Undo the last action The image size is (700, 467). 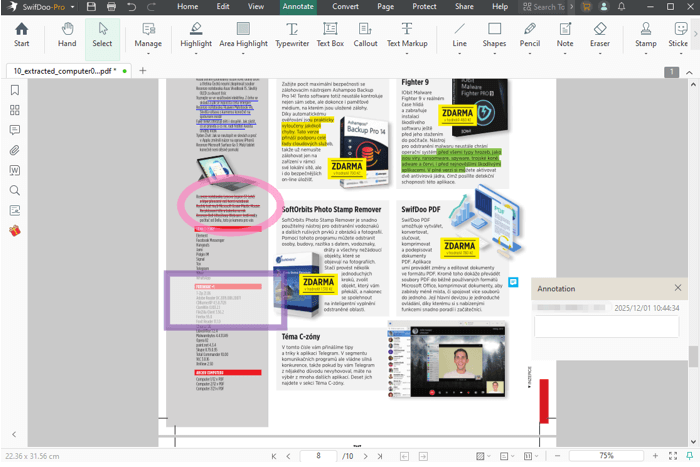tap(131, 7)
